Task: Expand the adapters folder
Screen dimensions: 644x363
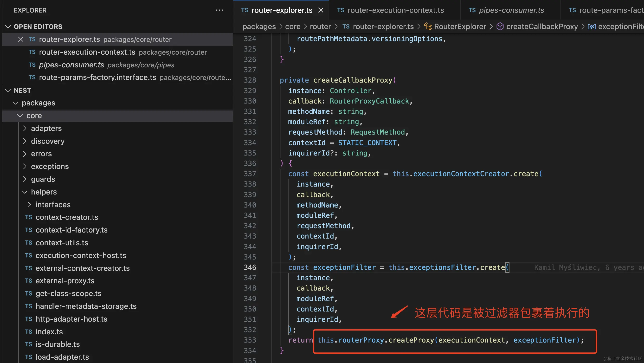Action: click(x=25, y=128)
